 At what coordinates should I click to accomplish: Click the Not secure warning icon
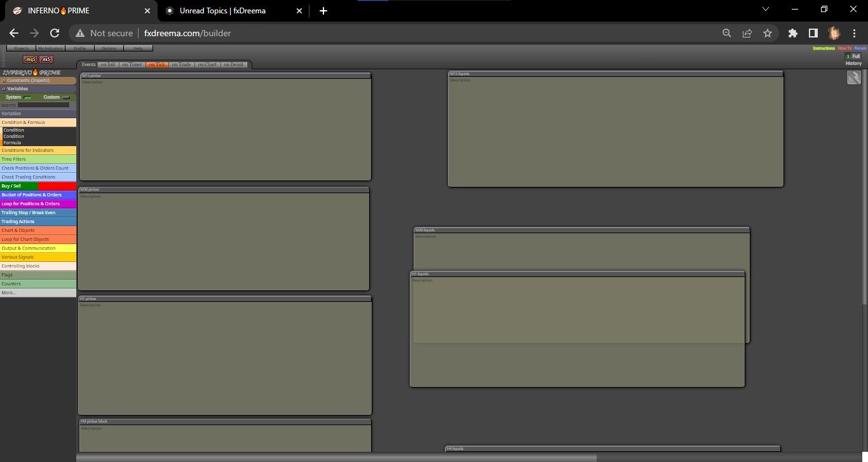[80, 33]
